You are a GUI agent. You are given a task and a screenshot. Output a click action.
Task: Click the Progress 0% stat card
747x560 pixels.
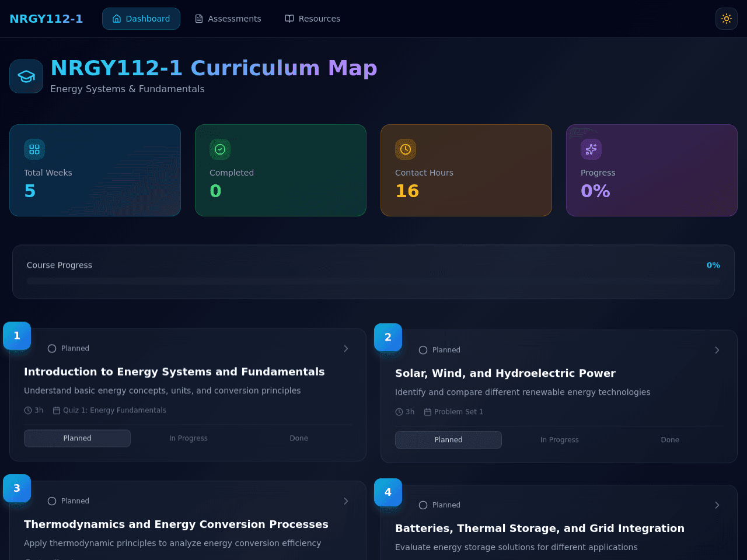click(x=652, y=170)
